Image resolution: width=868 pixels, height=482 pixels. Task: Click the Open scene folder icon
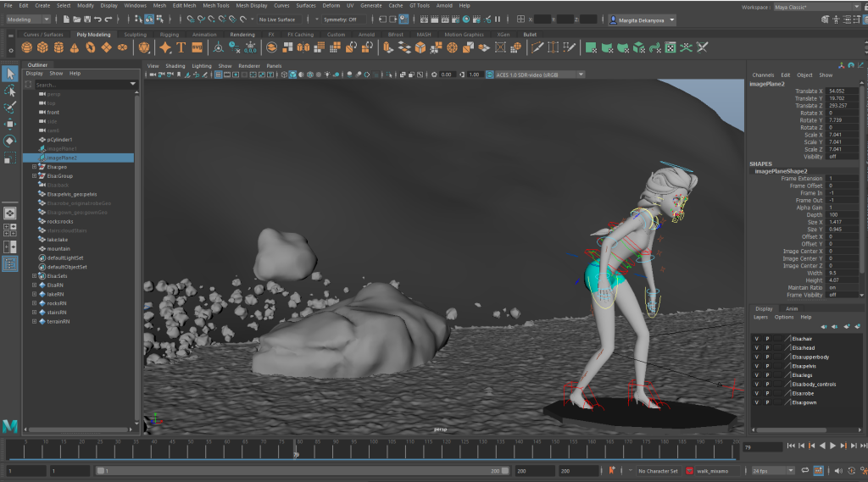pyautogui.click(x=77, y=19)
